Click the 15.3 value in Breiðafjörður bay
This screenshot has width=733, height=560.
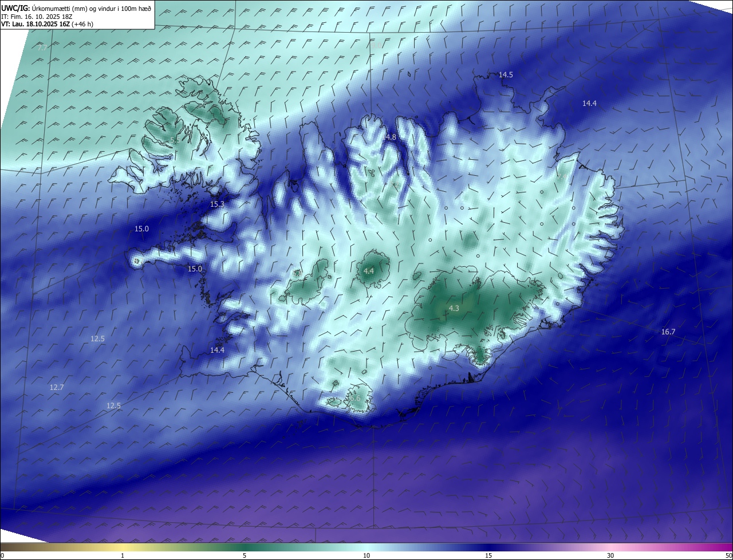tap(217, 204)
